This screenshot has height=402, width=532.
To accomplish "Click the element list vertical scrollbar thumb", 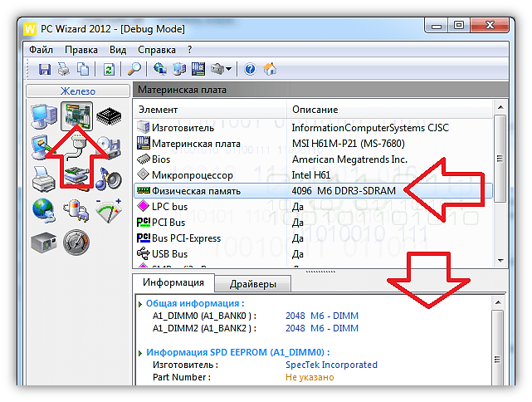I will [x=500, y=159].
